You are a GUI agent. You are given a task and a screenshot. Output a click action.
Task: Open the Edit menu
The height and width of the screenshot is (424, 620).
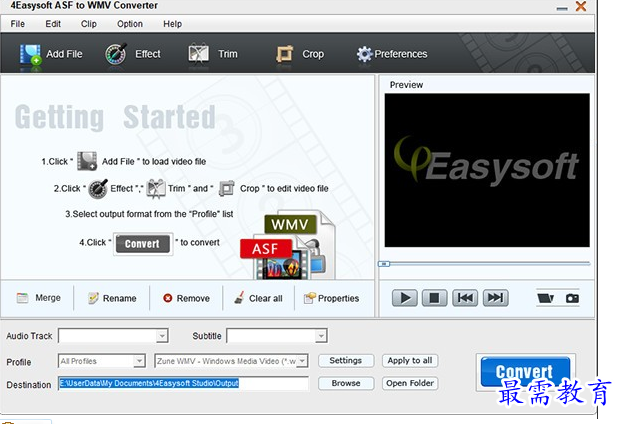53,24
